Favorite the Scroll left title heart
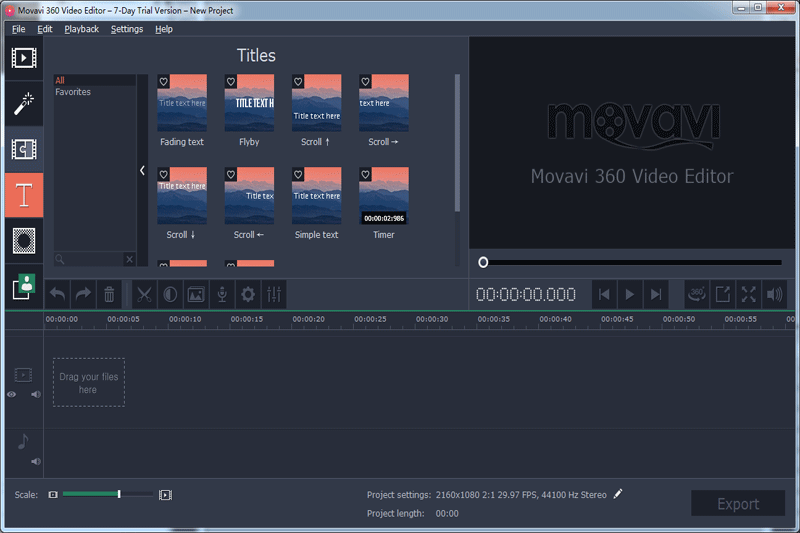800x533 pixels. tap(231, 174)
